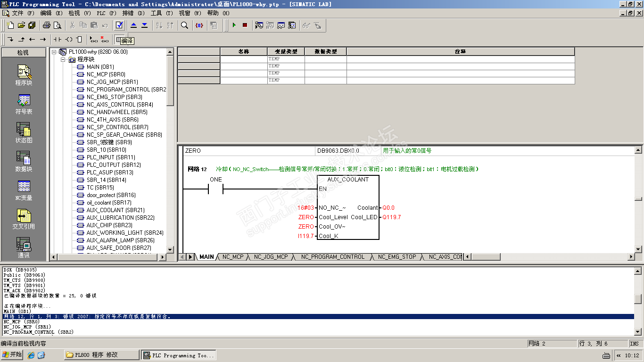Select AUX_LUBRICATION (SBR22) in the tree
The width and height of the screenshot is (644, 362).
tap(120, 218)
